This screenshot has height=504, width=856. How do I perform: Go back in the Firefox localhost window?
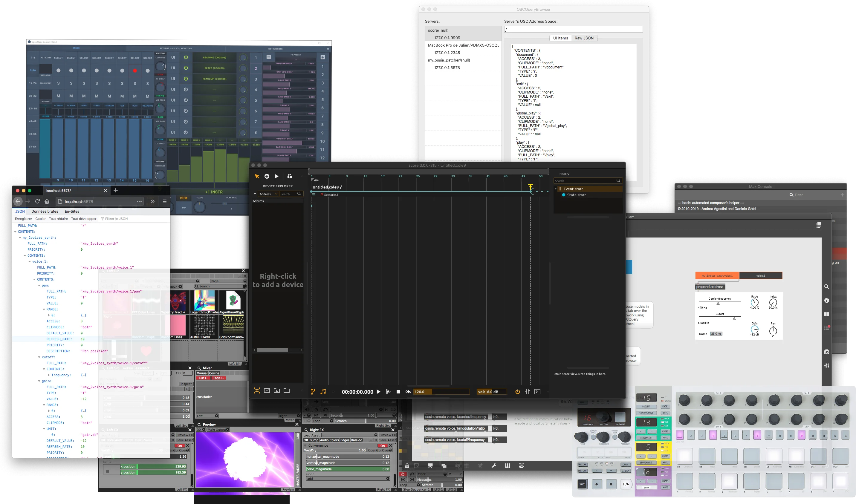point(18,201)
